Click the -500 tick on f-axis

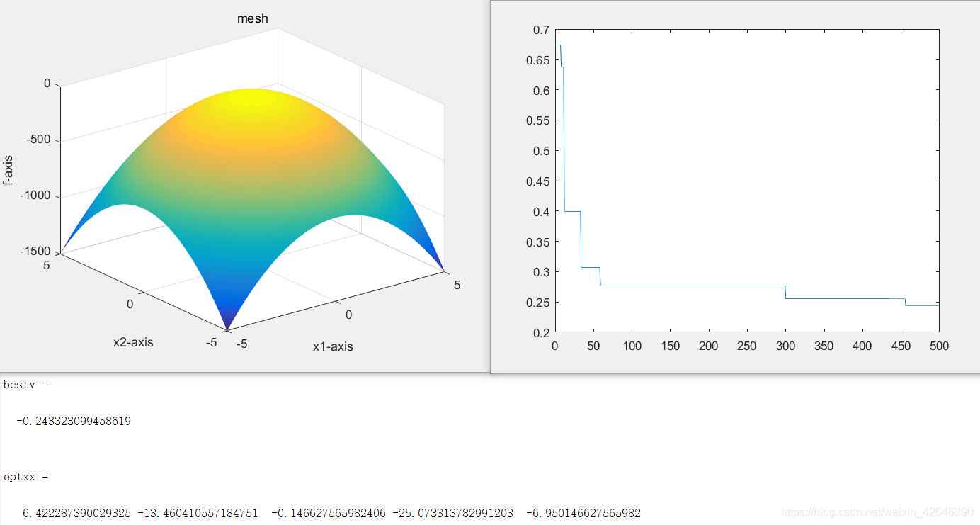click(38, 139)
